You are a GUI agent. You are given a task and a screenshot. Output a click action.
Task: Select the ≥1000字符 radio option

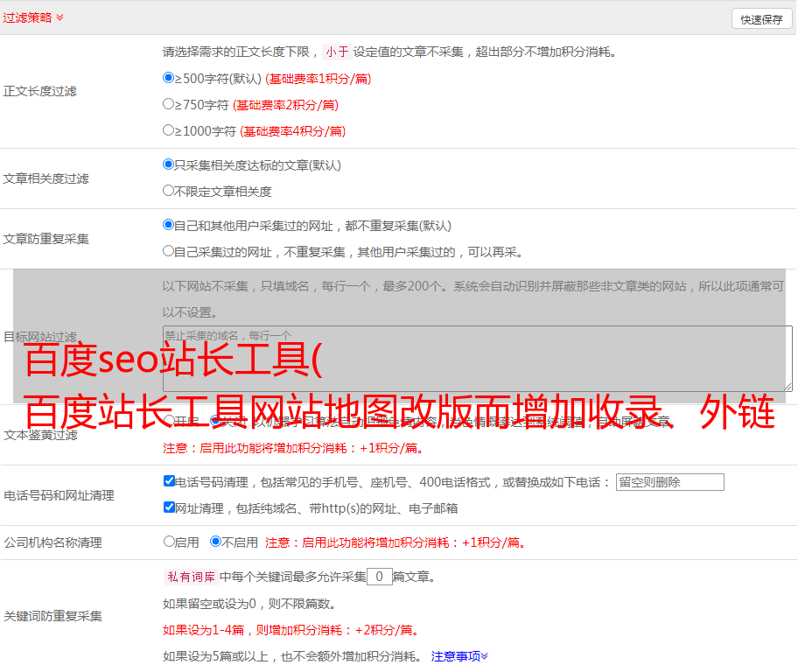pos(169,130)
